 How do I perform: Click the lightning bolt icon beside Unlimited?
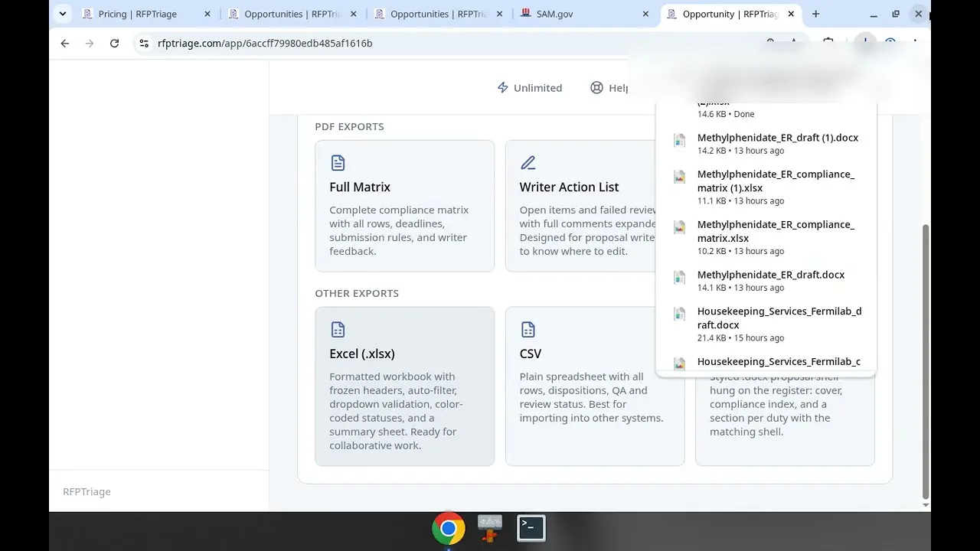503,88
